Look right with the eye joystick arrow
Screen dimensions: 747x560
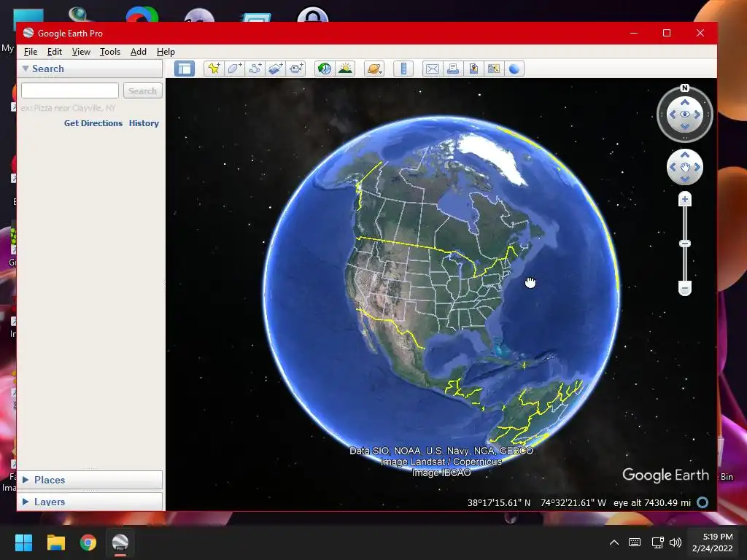(x=697, y=114)
